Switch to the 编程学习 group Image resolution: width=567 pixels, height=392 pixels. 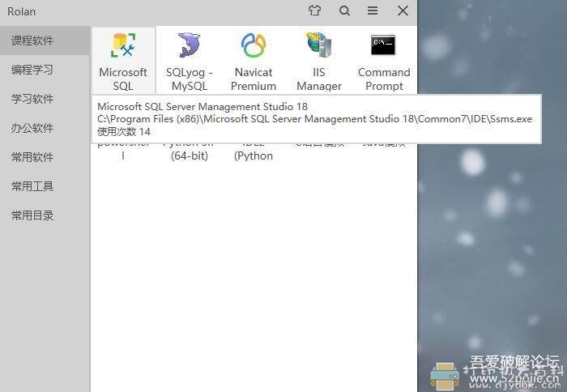(x=45, y=70)
